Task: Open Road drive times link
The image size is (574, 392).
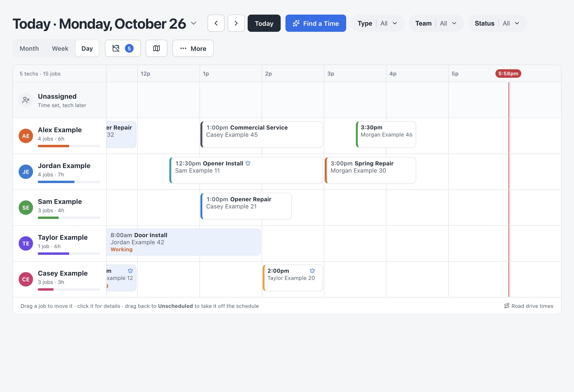Action: (x=529, y=306)
